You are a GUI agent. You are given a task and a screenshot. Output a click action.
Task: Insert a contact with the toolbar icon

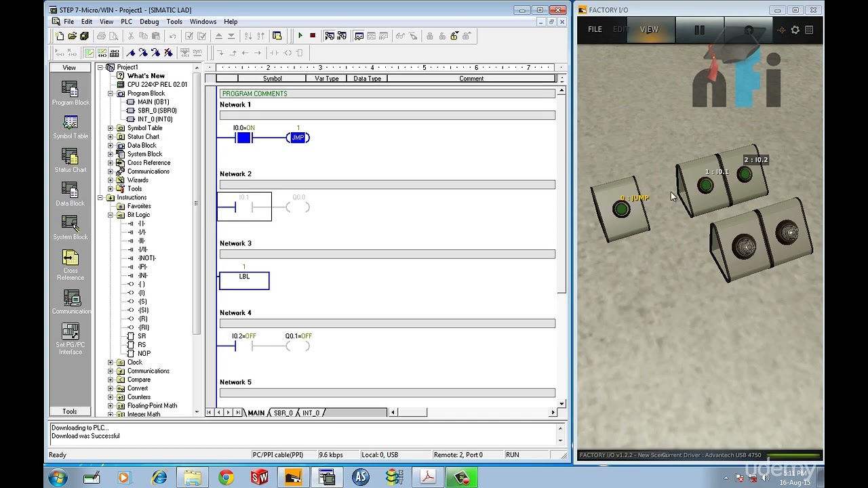[x=275, y=53]
